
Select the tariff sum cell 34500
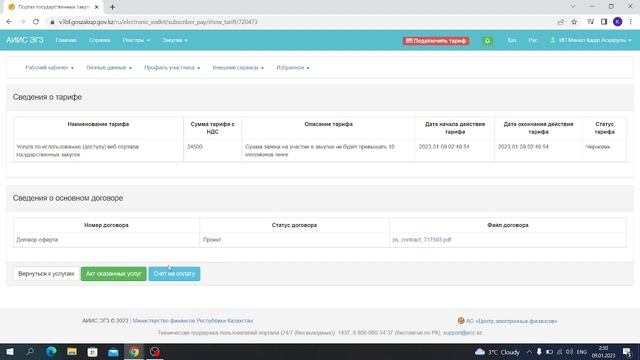212,151
